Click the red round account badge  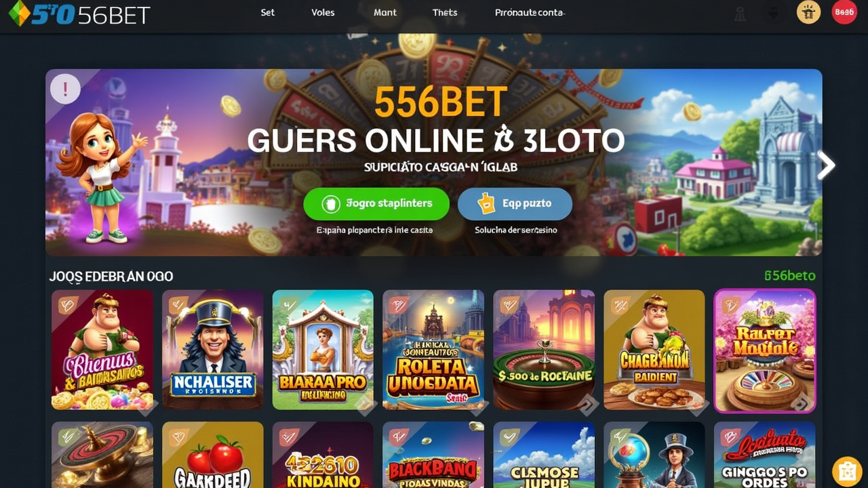click(844, 12)
